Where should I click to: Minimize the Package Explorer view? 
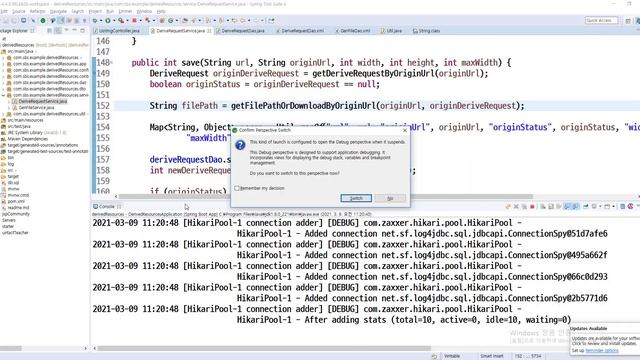point(75,31)
